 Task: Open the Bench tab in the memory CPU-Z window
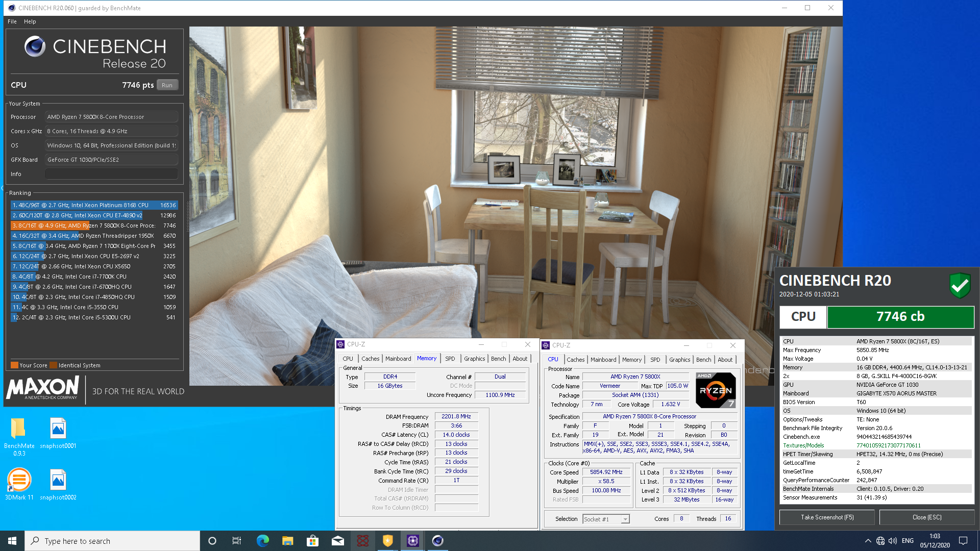[499, 359]
